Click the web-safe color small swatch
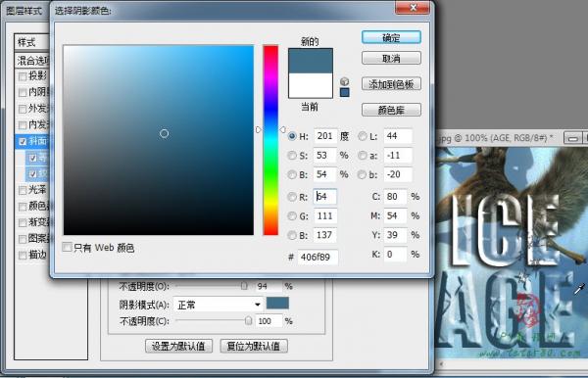Image resolution: width=588 pixels, height=378 pixels. click(345, 92)
